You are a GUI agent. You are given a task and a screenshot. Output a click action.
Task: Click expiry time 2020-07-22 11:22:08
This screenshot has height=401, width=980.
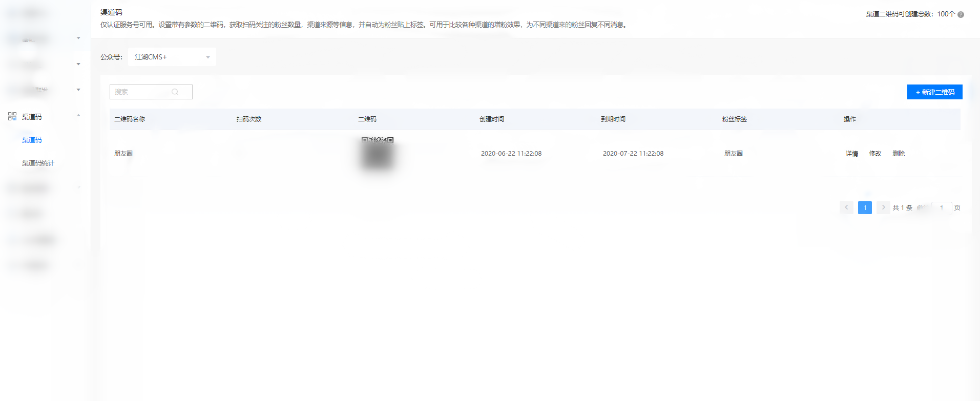(633, 154)
